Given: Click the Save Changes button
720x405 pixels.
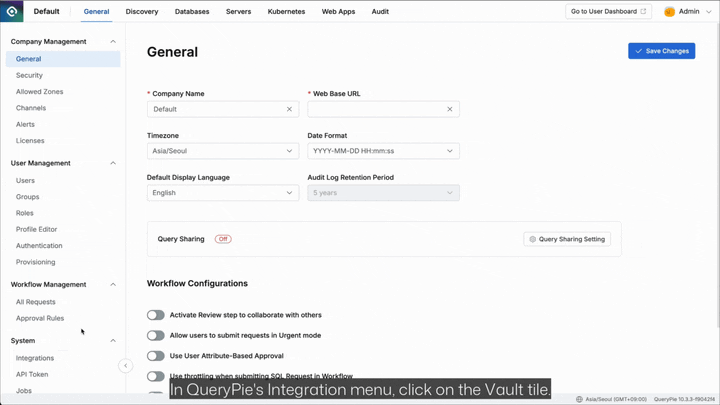Looking at the screenshot, I should coord(662,51).
